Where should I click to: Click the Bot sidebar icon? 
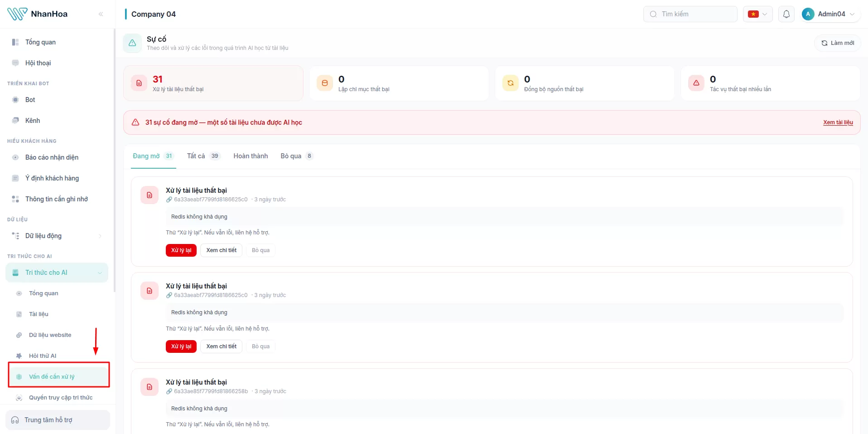coord(15,100)
